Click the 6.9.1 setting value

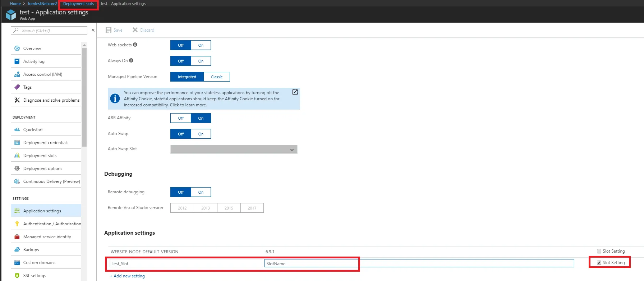point(270,252)
